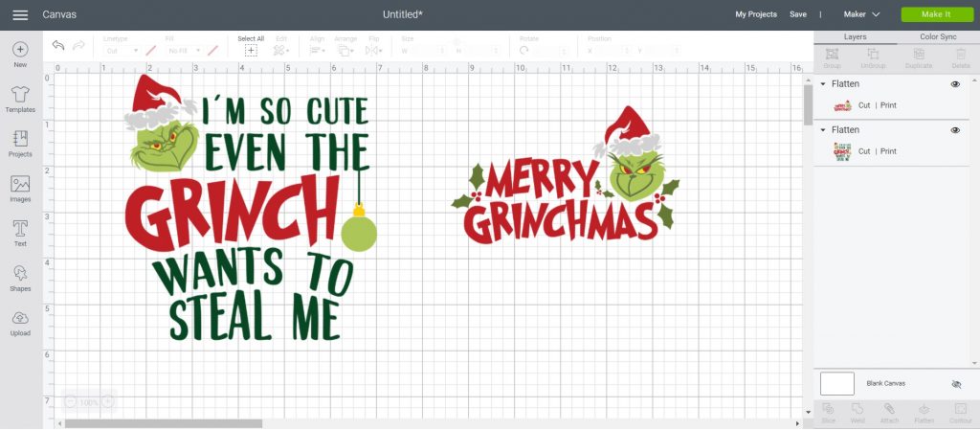
Task: Click the Select All icon
Action: pos(251,51)
